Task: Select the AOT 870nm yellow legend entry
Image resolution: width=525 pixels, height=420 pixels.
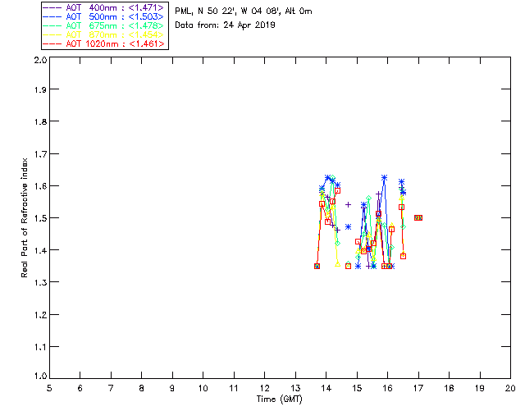Action: pyautogui.click(x=104, y=34)
